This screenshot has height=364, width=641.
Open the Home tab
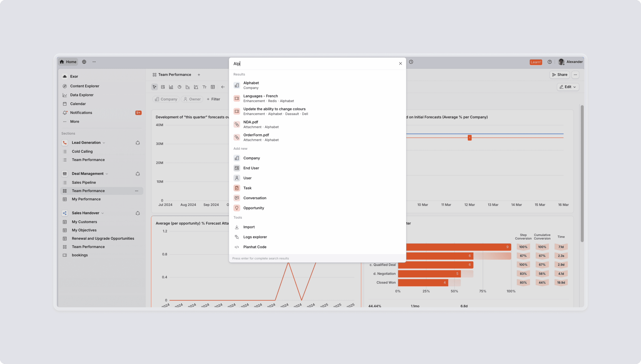(68, 62)
